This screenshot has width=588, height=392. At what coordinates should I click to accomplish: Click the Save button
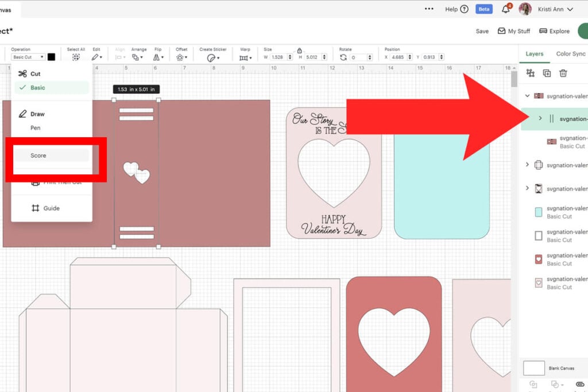(482, 31)
